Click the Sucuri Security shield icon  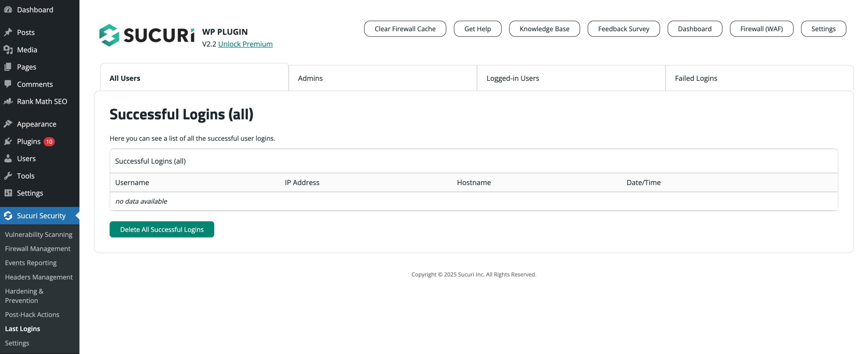(x=8, y=216)
